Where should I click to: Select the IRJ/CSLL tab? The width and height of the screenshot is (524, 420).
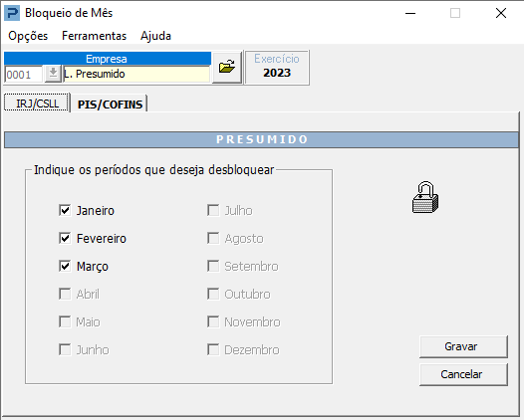pos(37,104)
